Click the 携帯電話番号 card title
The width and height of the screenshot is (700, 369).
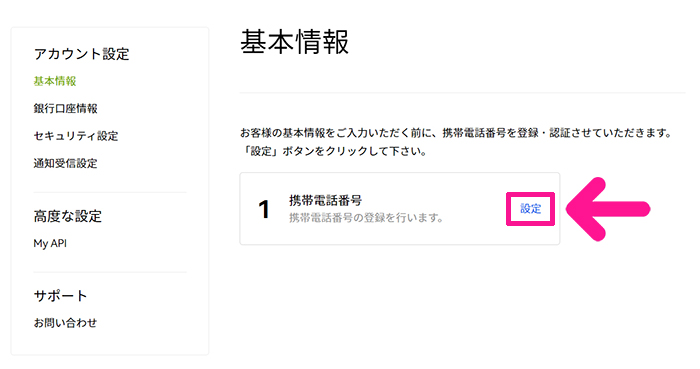click(x=325, y=200)
